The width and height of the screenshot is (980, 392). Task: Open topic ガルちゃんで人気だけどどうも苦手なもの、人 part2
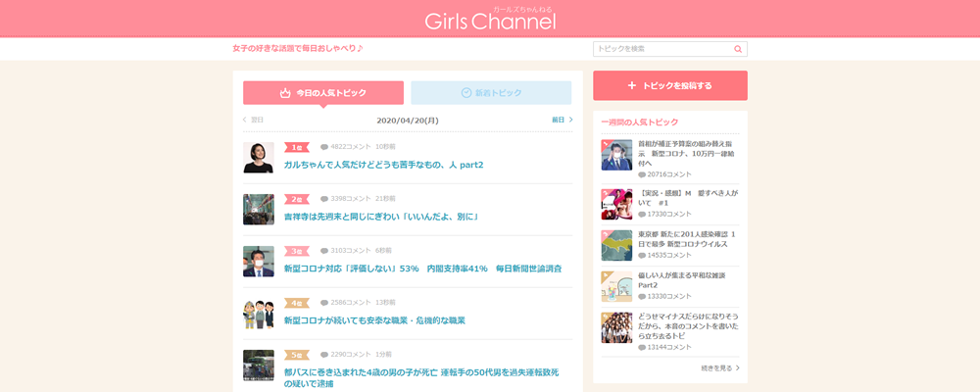(x=384, y=165)
